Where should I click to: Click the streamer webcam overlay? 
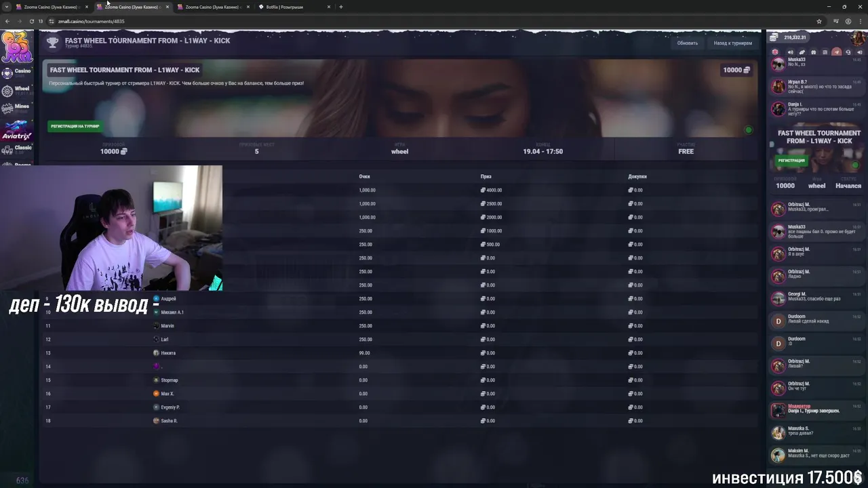pyautogui.click(x=111, y=228)
